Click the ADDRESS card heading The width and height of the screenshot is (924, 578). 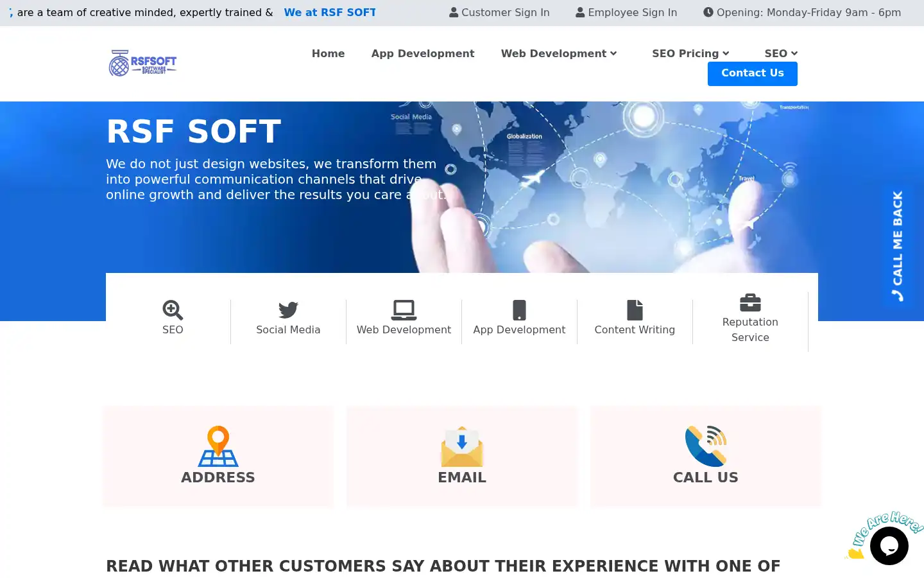218,477
